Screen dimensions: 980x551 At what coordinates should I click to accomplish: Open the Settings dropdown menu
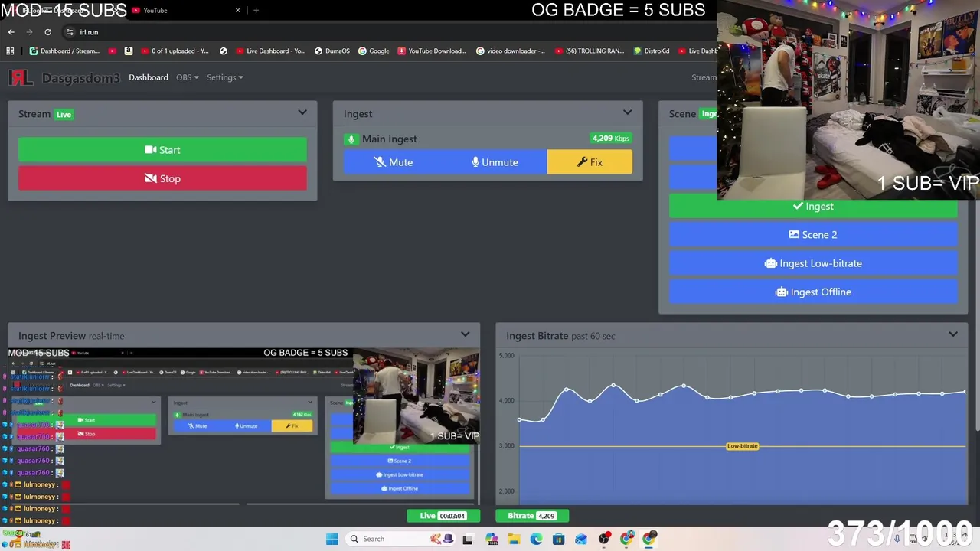point(224,77)
